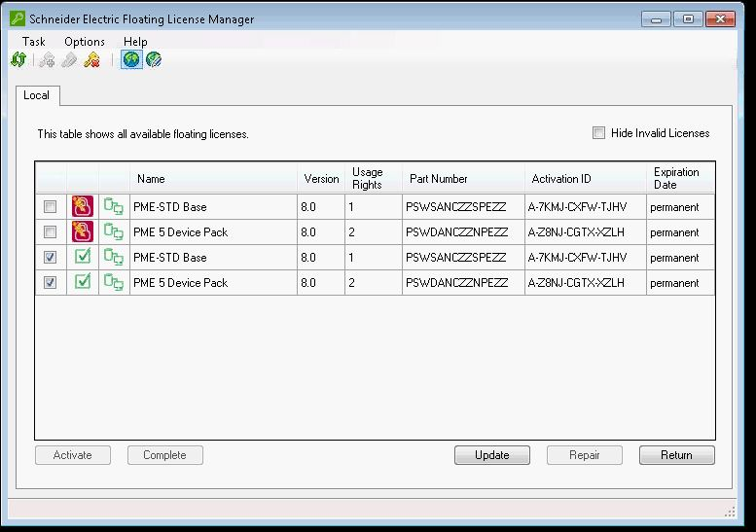Click floating license icon in checked PME 5 Device Pack row
The width and height of the screenshot is (756, 532).
tap(114, 281)
